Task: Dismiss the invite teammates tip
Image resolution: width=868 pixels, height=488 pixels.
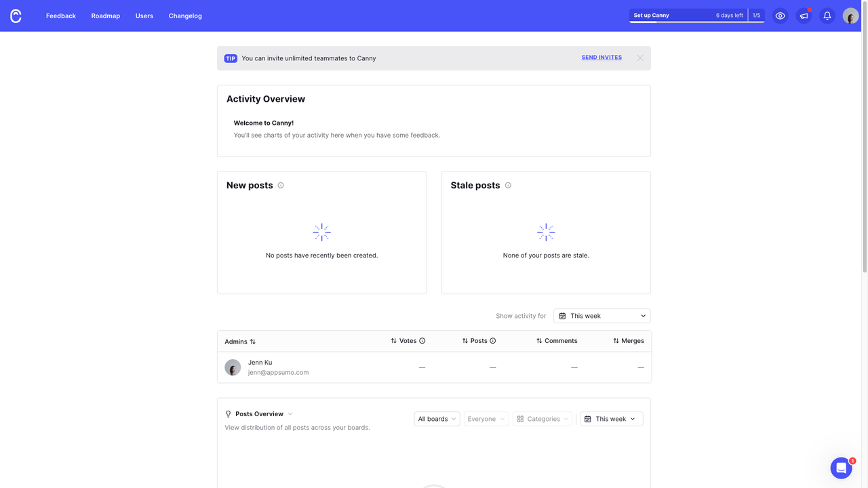Action: coord(639,58)
